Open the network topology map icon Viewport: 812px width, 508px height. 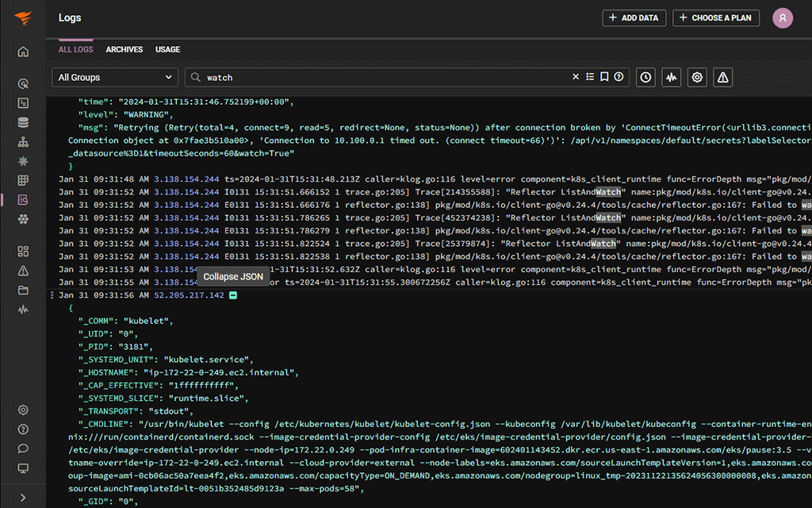tap(23, 140)
